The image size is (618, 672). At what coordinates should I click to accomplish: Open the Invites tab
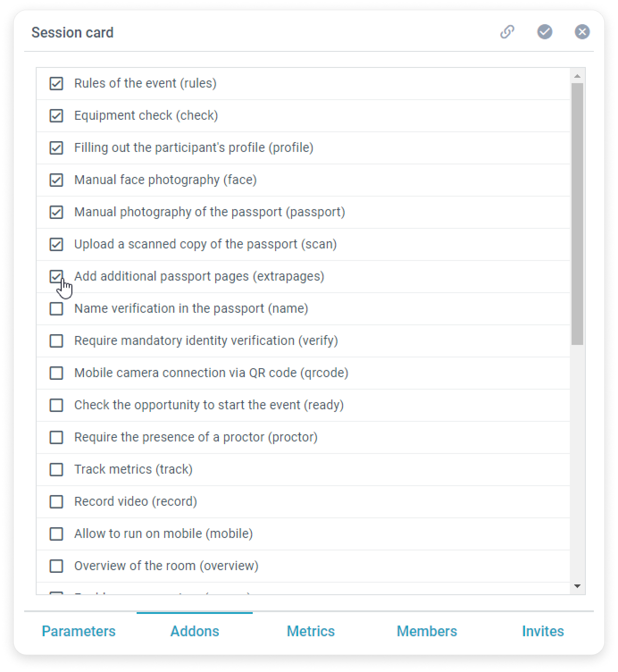543,631
